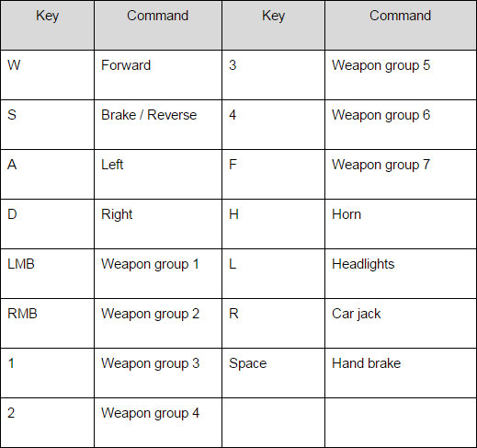Click the Weapon group 5 cell
477x448 pixels.
[401, 75]
